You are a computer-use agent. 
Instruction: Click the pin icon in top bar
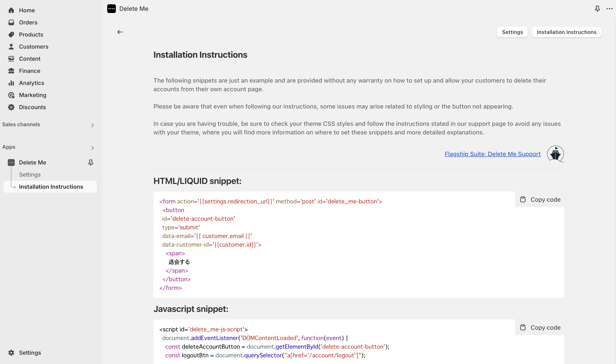[597, 9]
